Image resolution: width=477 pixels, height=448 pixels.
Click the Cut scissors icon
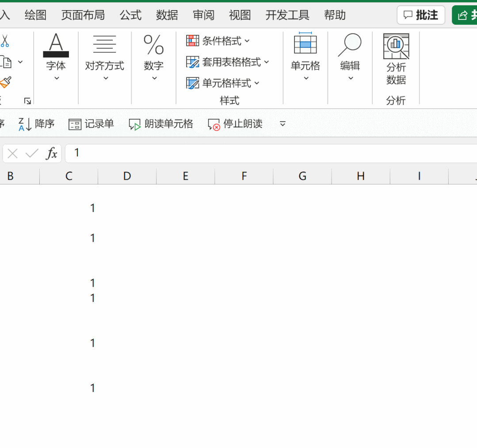pos(4,41)
